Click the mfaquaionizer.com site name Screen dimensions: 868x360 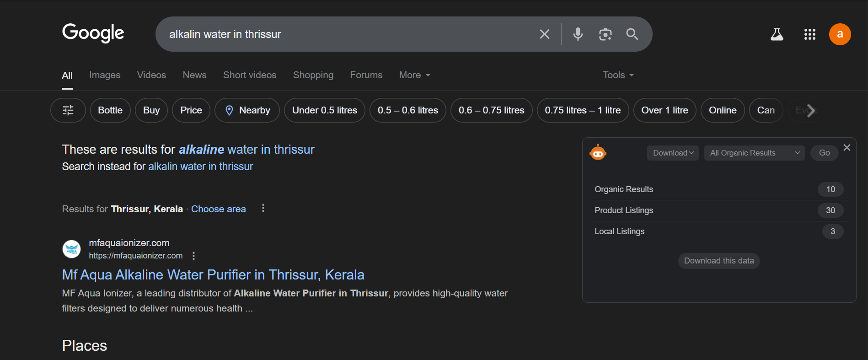[129, 243]
